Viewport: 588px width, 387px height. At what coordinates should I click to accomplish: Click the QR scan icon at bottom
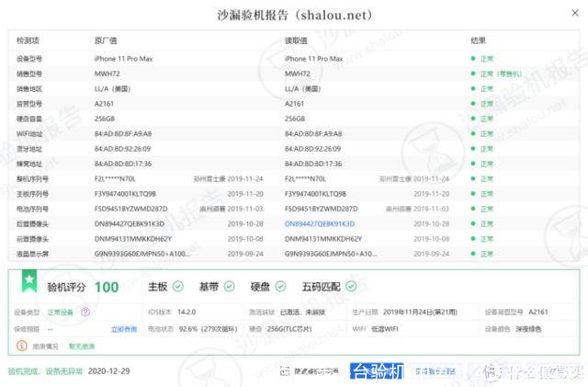click(x=285, y=371)
